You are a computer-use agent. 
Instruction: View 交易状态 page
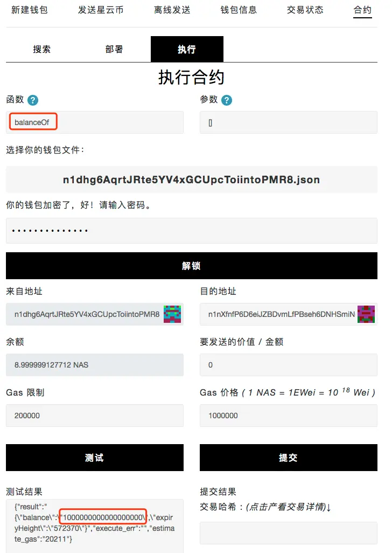tap(305, 10)
